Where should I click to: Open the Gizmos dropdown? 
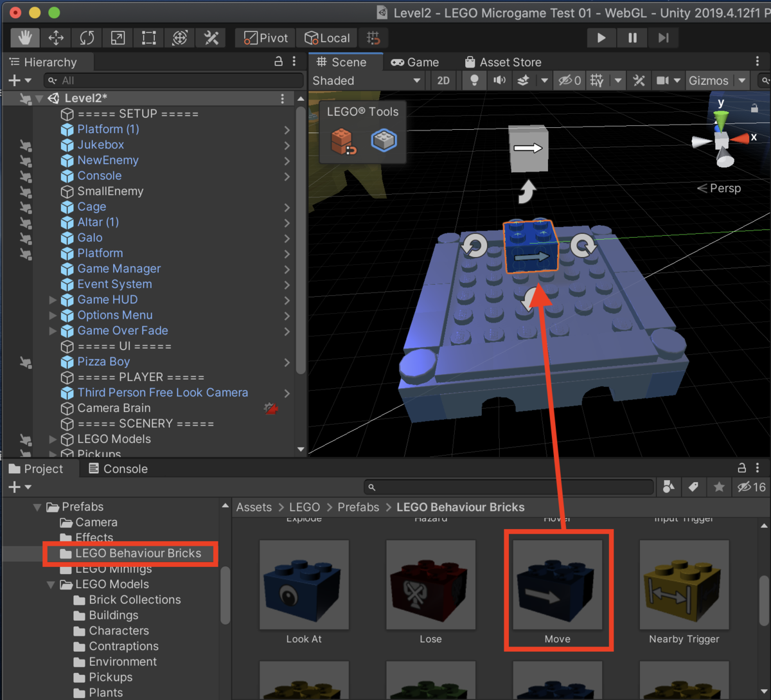[x=717, y=80]
